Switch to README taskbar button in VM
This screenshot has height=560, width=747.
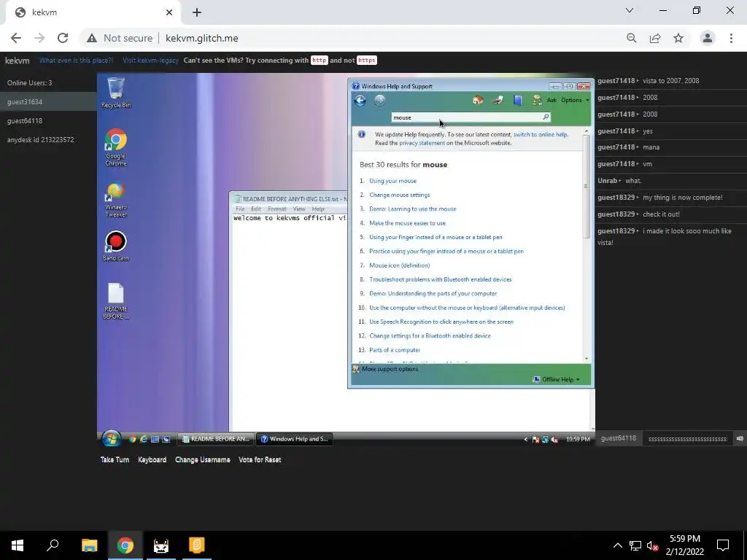point(216,439)
